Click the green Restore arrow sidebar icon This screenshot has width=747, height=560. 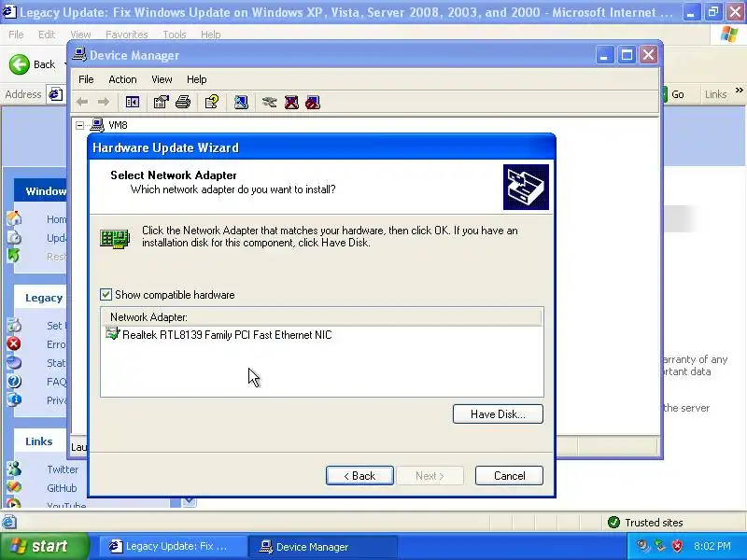point(13,255)
